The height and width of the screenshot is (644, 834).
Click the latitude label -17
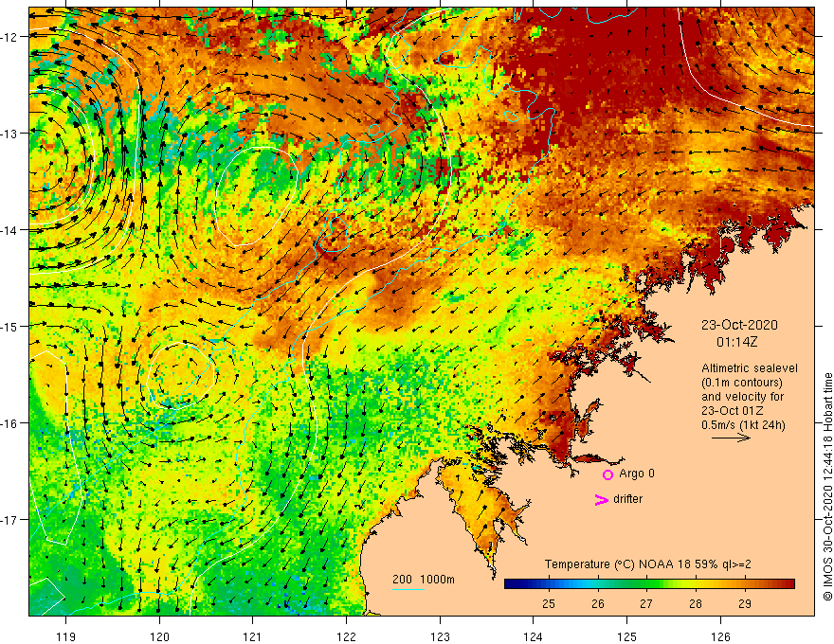point(10,519)
